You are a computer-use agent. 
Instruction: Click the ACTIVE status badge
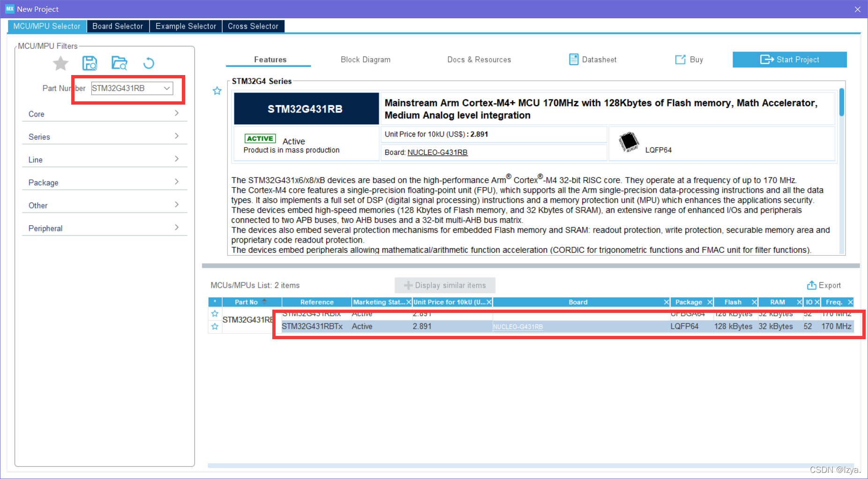260,138
